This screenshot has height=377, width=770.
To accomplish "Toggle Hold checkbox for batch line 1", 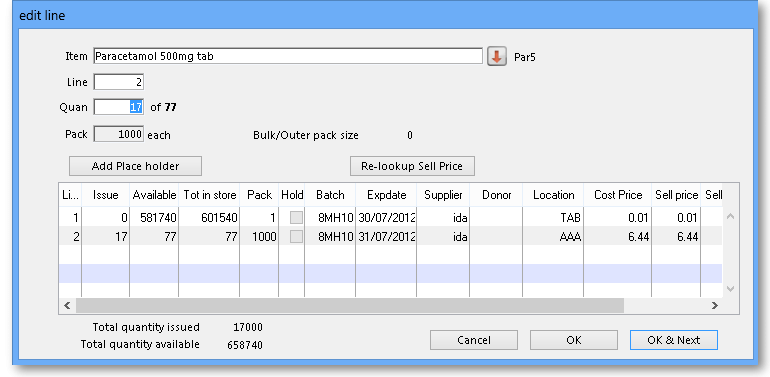I will click(296, 217).
